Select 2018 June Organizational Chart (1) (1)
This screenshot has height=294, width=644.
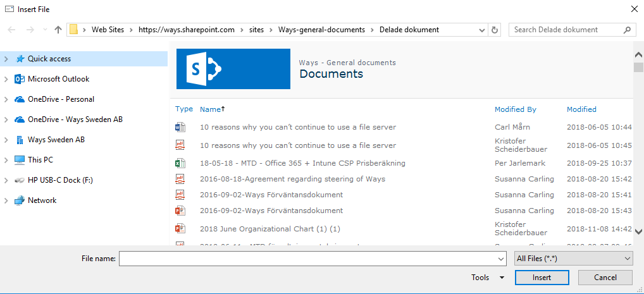coord(270,229)
